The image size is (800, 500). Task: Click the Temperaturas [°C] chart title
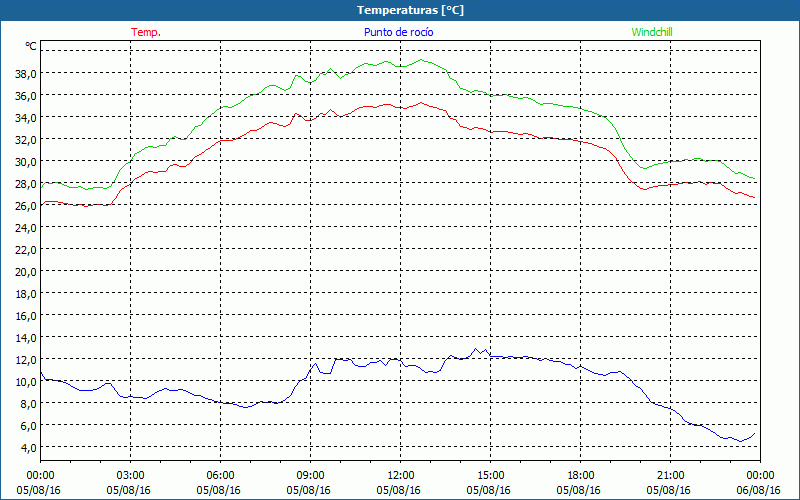[410, 10]
